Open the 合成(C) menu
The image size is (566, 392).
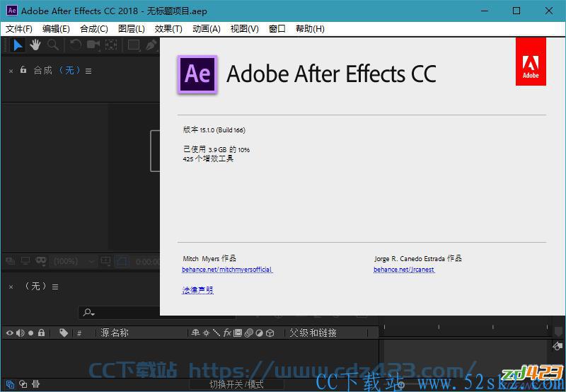coord(94,29)
